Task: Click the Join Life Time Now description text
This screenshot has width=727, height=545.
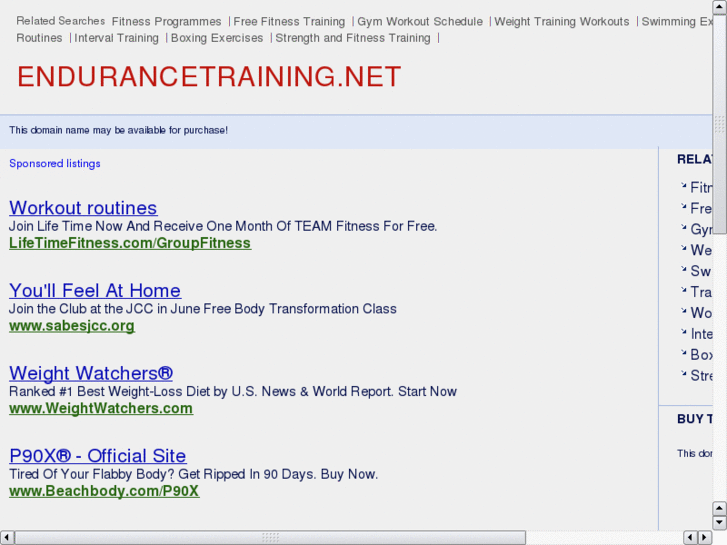Action: click(x=223, y=226)
